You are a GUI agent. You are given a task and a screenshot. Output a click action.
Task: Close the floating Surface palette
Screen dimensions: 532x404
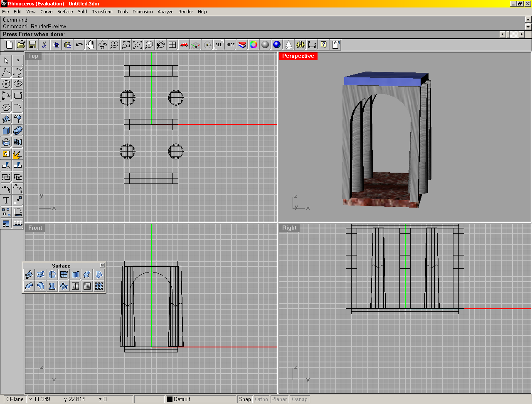coord(102,265)
